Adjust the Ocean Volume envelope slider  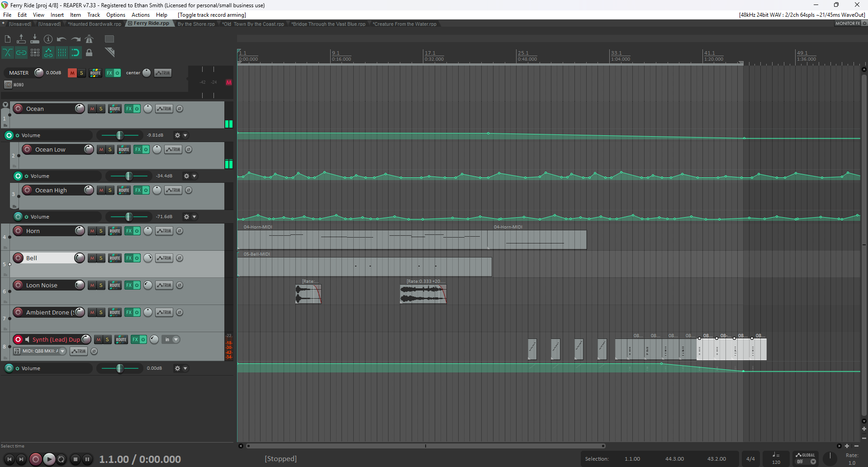tap(120, 135)
